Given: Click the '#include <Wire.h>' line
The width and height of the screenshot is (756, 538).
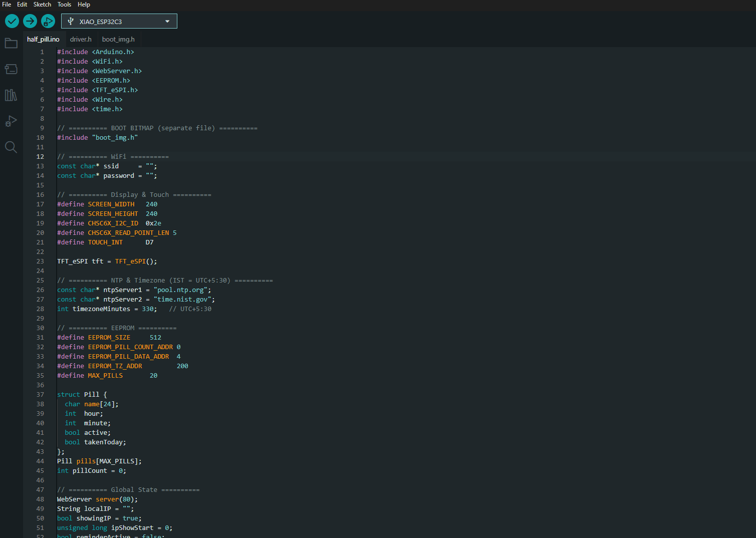Looking at the screenshot, I should 90,100.
